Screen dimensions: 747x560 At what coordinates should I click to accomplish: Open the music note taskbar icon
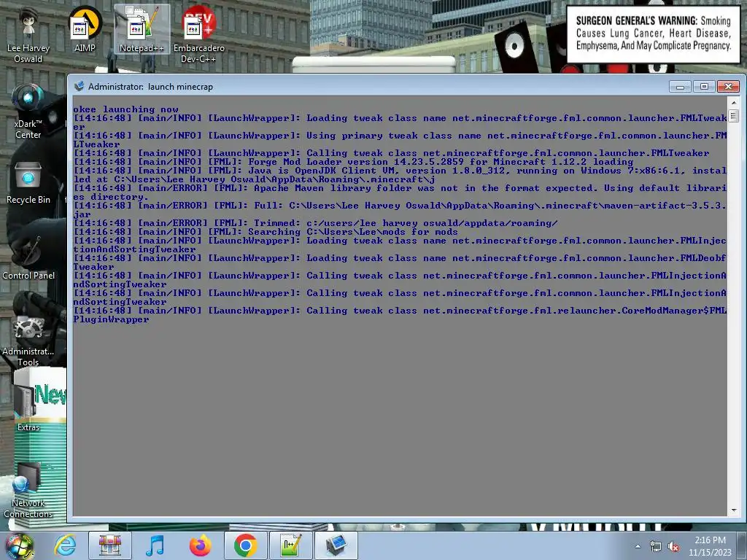[155, 545]
